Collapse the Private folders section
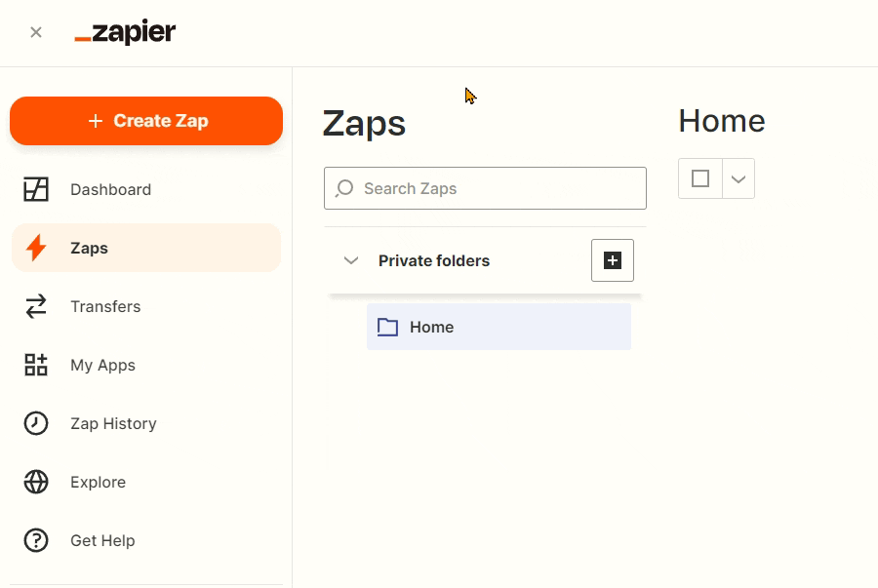 tap(351, 260)
